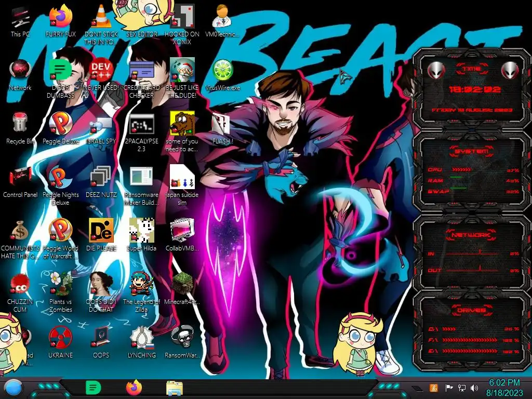Screen dimensions: 532x399
Task: Launch VirusWire.exe lime icon
Action: (222, 75)
